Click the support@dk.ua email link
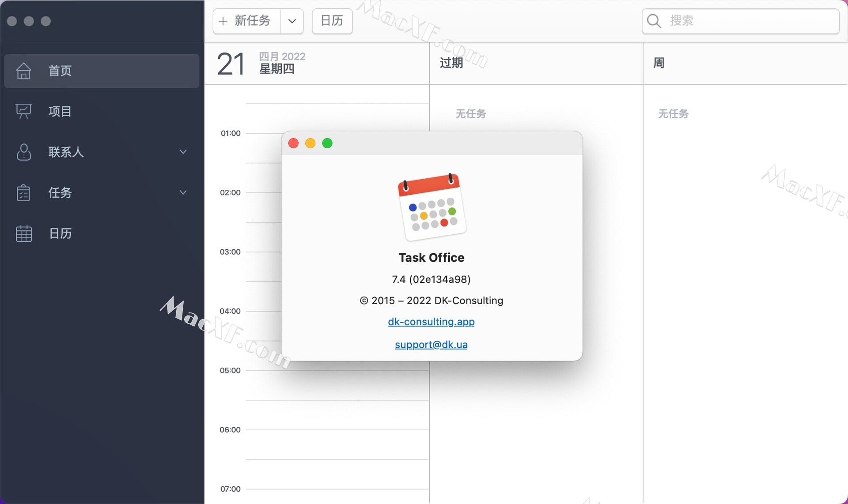The image size is (848, 504). pyautogui.click(x=431, y=345)
